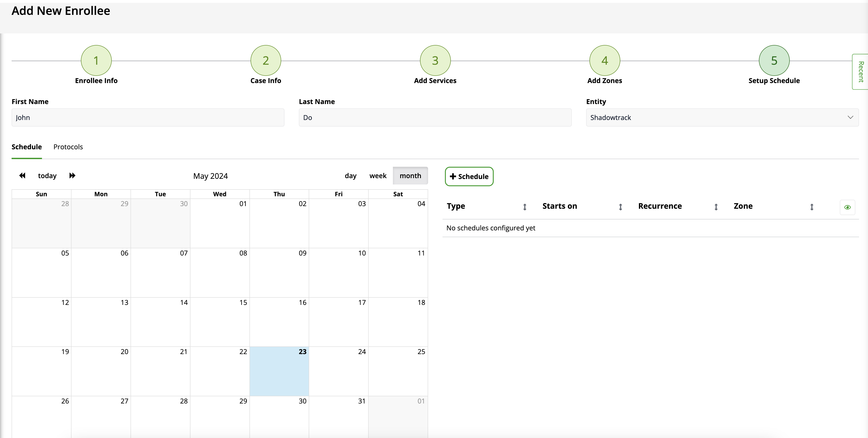Open the Entity dropdown showing Shadowtrack
The width and height of the screenshot is (868, 438).
click(722, 118)
